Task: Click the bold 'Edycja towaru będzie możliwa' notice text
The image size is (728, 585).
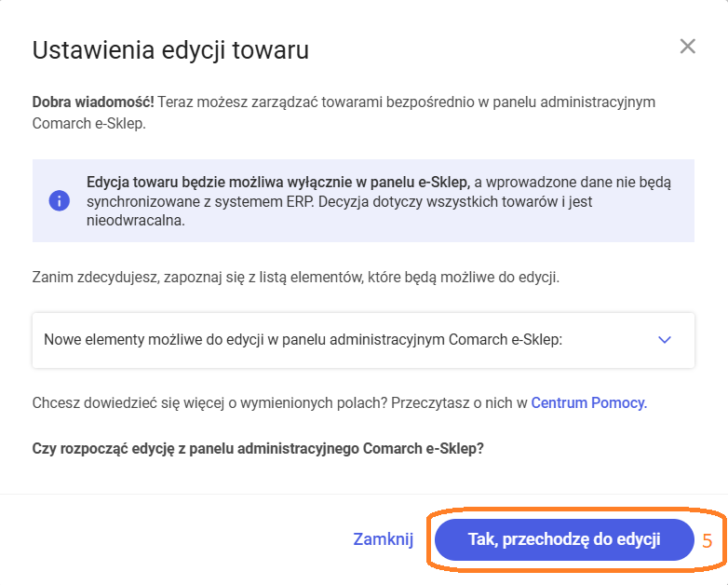Action: [x=278, y=183]
